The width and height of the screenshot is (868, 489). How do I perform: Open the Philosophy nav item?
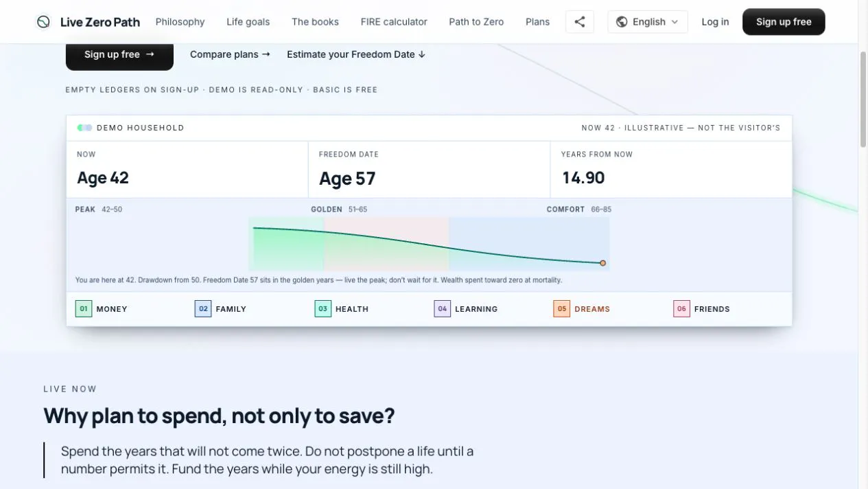pyautogui.click(x=180, y=22)
